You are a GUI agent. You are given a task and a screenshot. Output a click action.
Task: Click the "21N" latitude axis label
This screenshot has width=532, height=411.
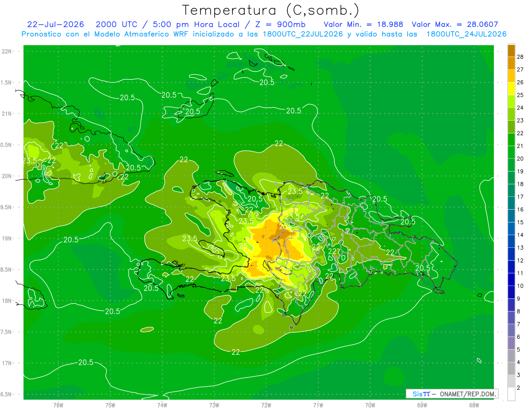click(x=8, y=114)
